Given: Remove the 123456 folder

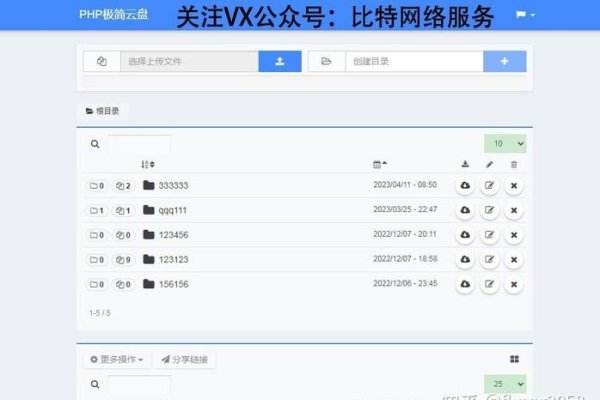Looking at the screenshot, I should (514, 235).
